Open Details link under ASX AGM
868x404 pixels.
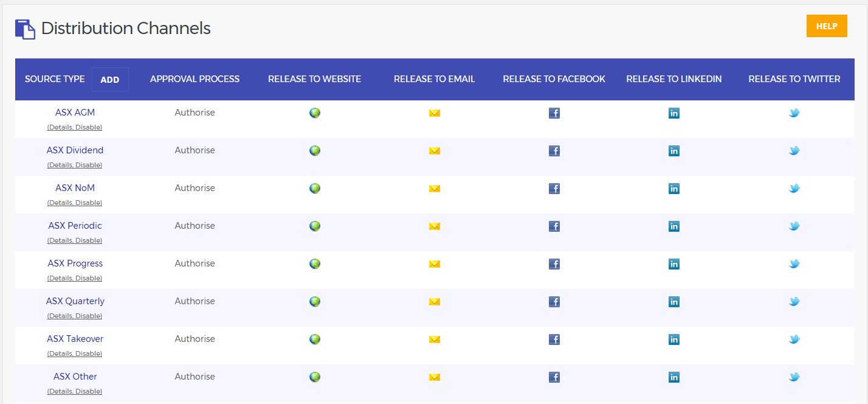tap(60, 128)
